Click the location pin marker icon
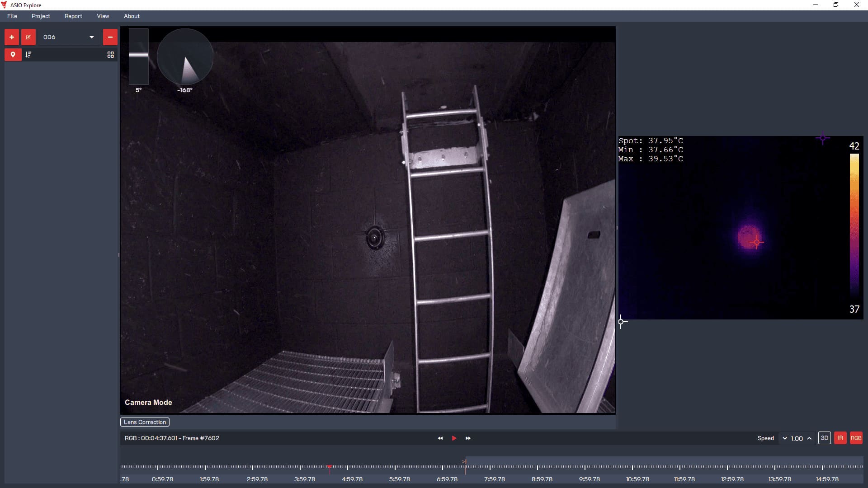Image resolution: width=868 pixels, height=488 pixels. pos(13,55)
